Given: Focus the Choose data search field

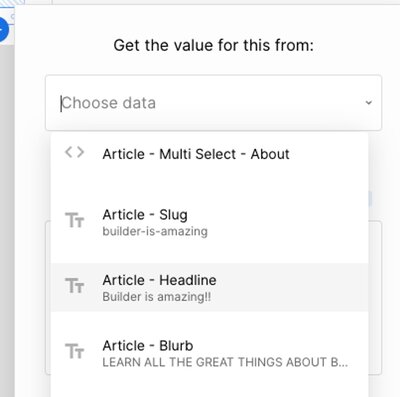Looking at the screenshot, I should [x=213, y=103].
